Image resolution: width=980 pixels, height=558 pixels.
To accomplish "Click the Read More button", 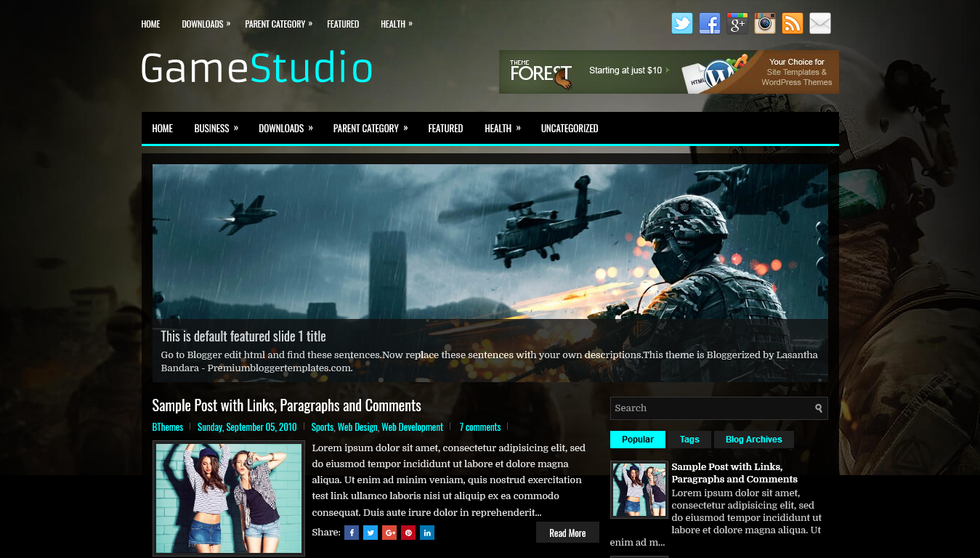I will point(567,533).
